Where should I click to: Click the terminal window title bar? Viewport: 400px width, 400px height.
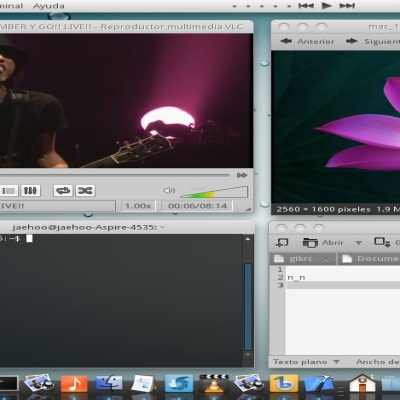pyautogui.click(x=127, y=227)
